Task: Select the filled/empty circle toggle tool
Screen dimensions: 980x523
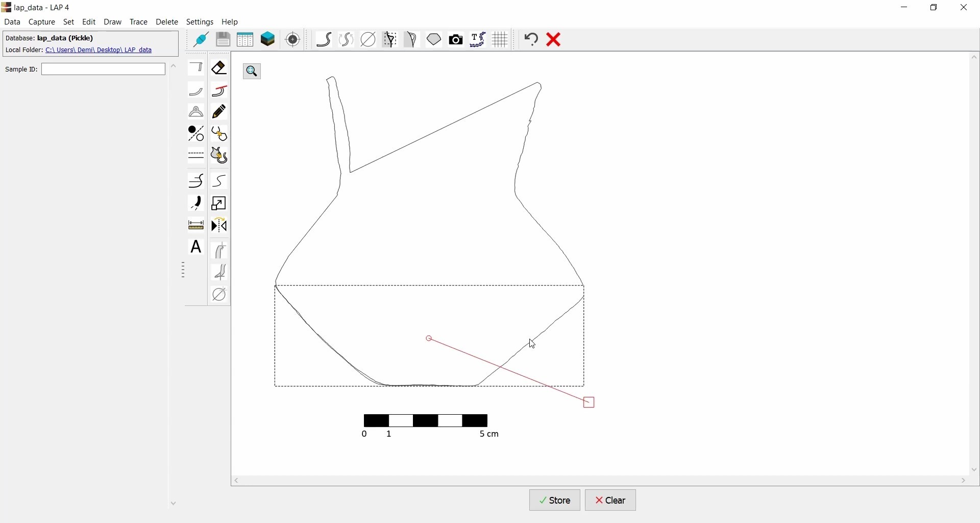Action: (197, 134)
